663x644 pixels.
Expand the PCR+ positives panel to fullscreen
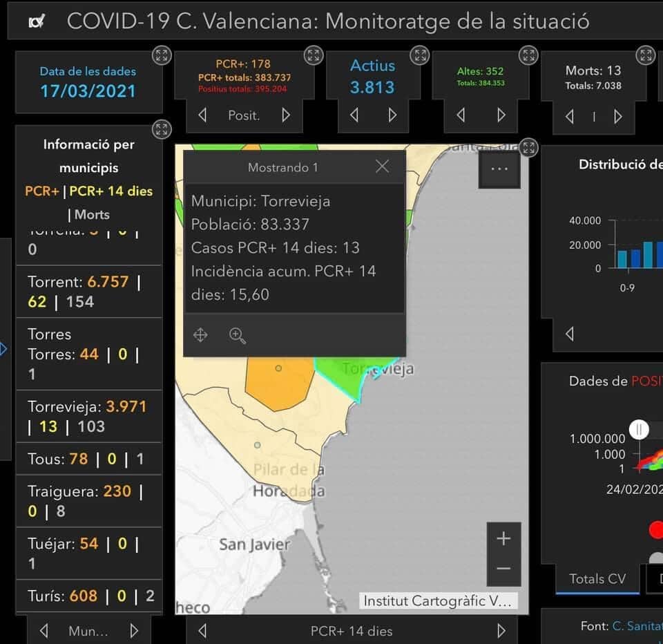coord(313,55)
